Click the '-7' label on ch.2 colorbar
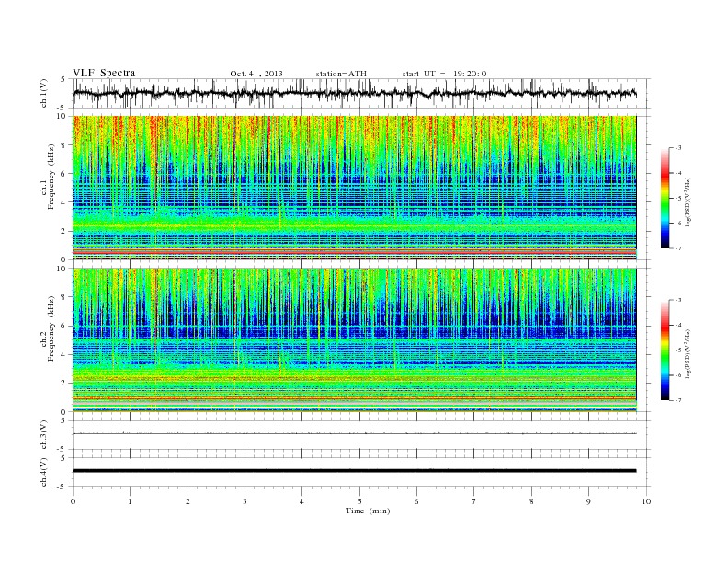 pos(677,400)
